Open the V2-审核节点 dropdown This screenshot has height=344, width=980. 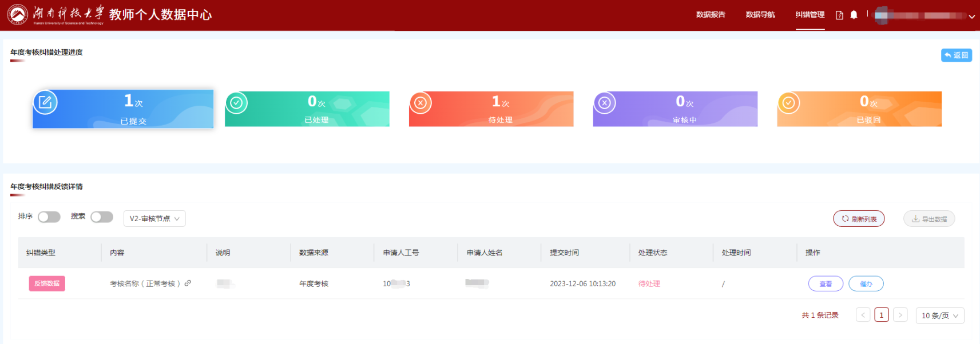[154, 219]
